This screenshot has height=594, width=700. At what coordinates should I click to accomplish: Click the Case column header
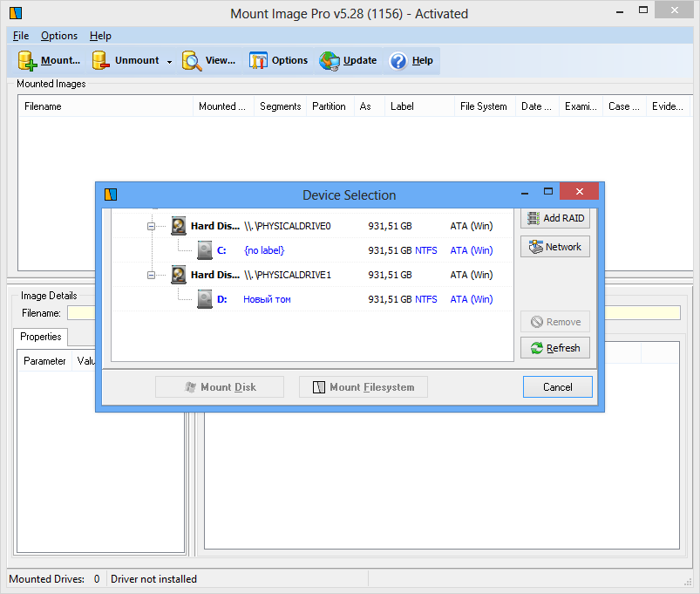(624, 106)
